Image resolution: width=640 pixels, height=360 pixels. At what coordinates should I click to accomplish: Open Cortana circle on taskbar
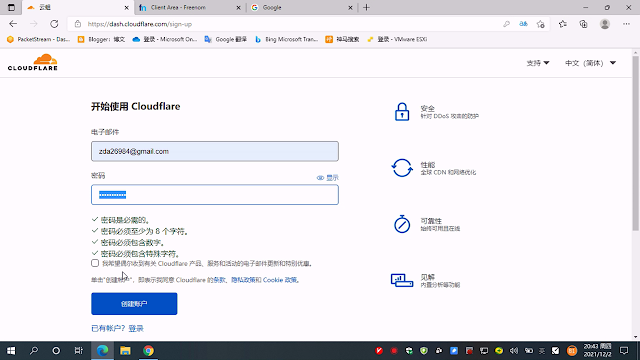[56, 351]
